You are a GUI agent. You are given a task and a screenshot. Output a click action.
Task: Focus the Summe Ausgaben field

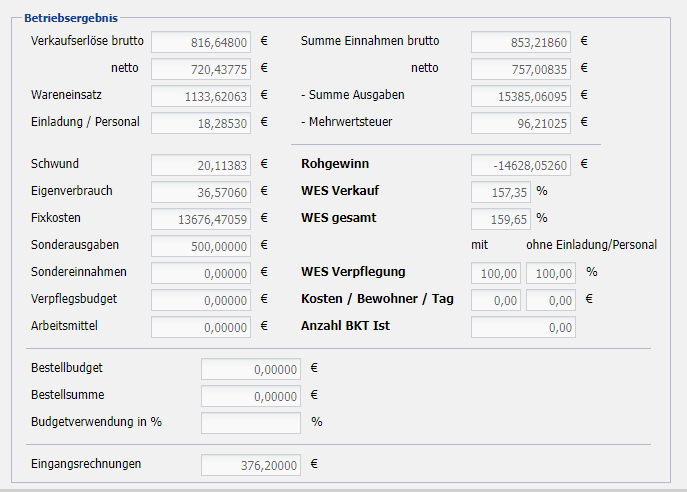[x=520, y=96]
